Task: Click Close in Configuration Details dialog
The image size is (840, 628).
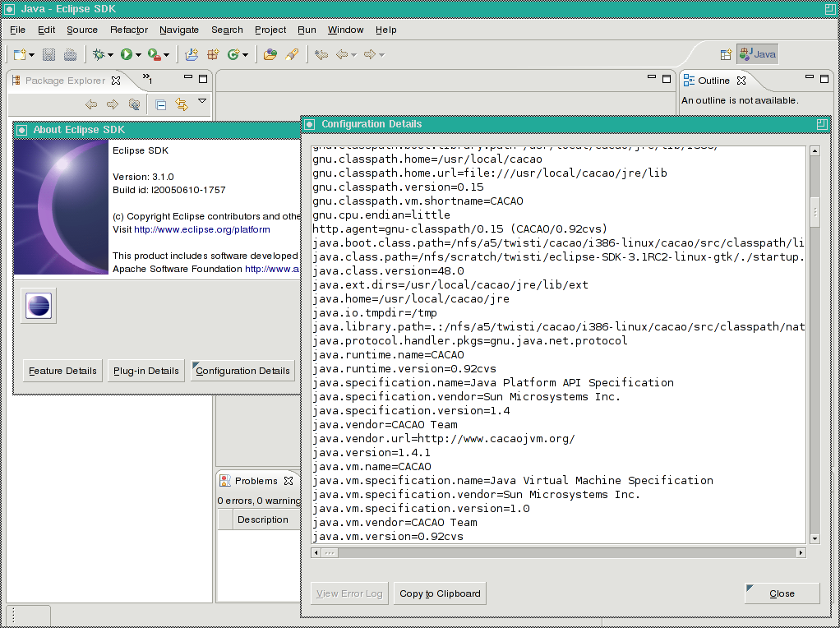Action: point(782,593)
